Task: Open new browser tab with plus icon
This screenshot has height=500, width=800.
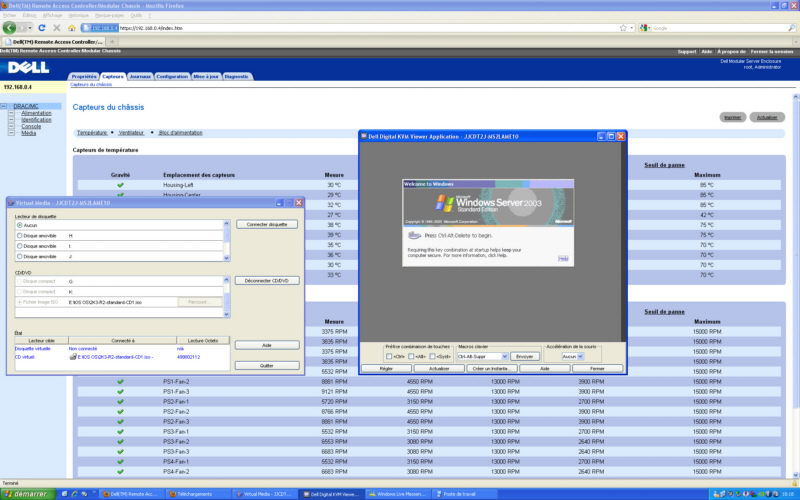Action: pos(112,42)
